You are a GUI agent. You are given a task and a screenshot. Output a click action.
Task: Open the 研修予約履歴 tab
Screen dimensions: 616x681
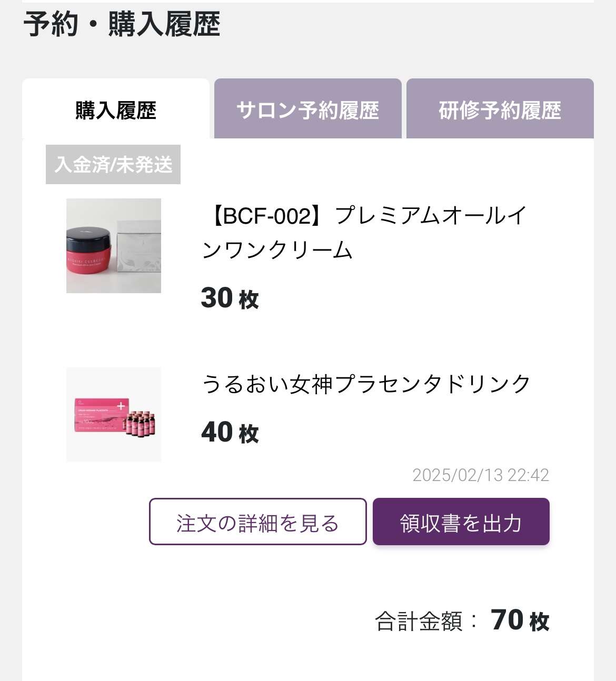pos(500,109)
